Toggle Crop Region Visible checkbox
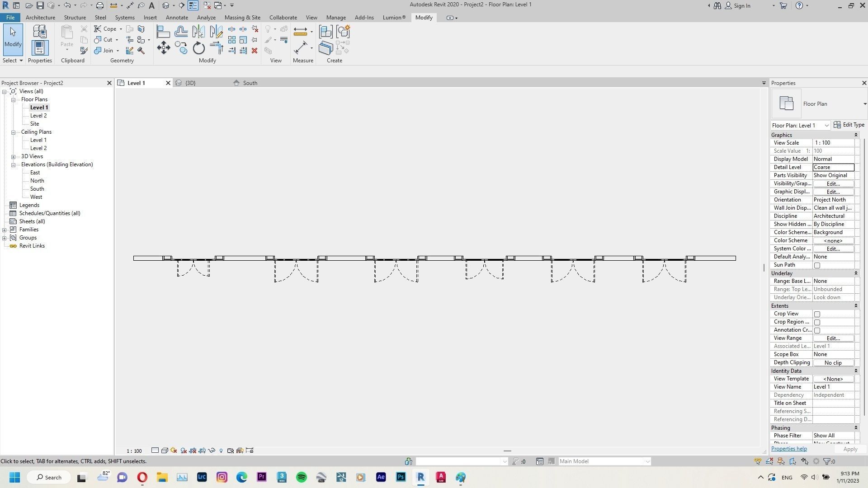868x488 pixels. tap(817, 322)
